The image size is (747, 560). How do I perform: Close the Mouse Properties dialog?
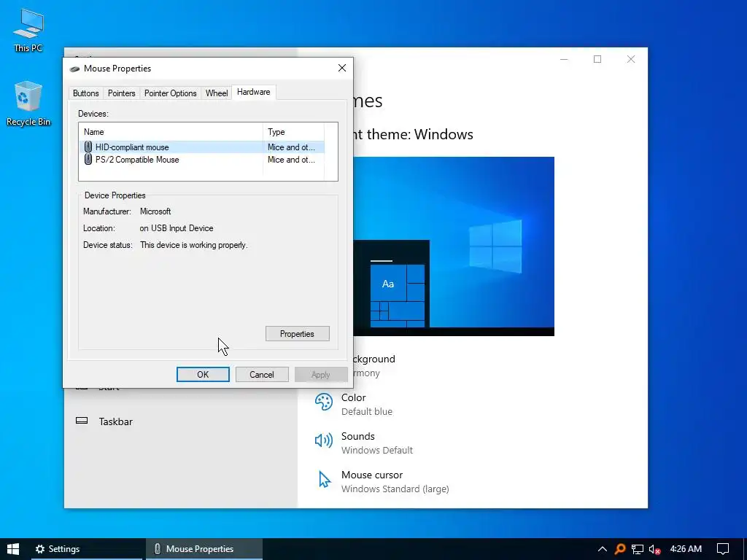(x=342, y=68)
